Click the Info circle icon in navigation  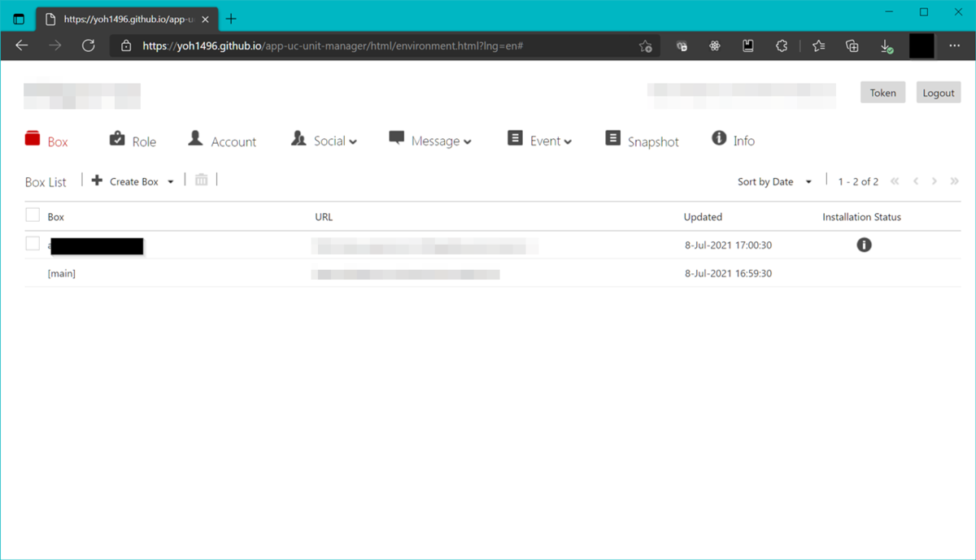click(x=719, y=138)
